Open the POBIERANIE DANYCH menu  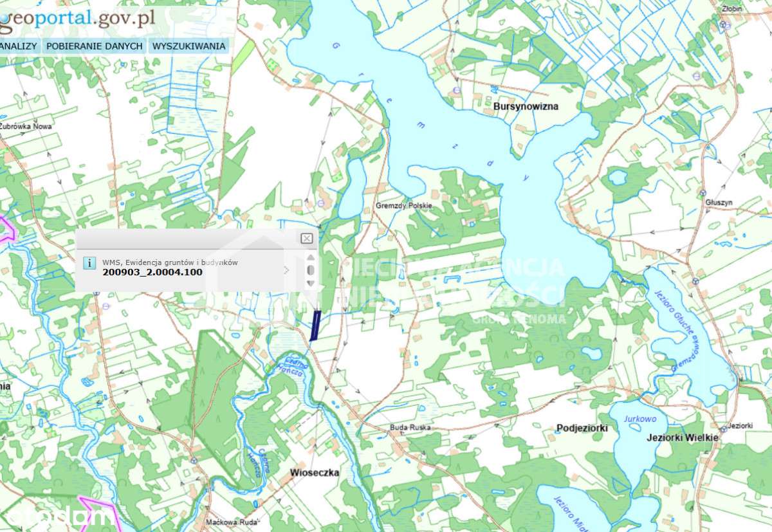[x=95, y=46]
